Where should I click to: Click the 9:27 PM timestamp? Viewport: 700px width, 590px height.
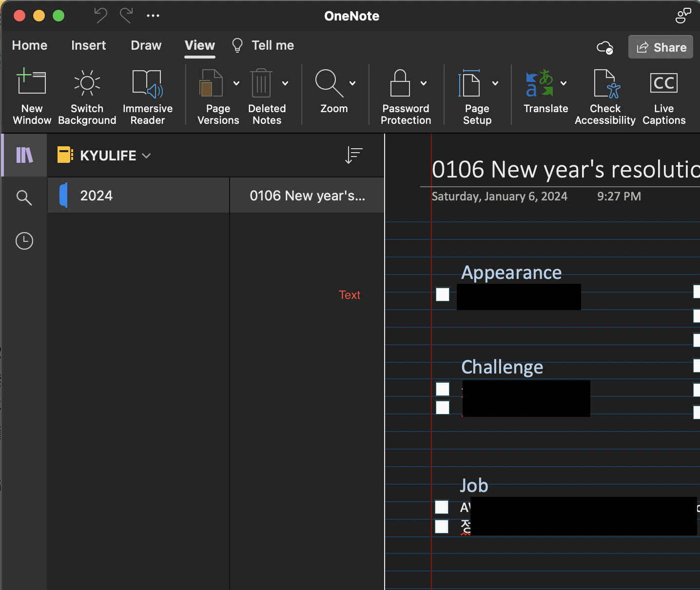pos(619,197)
